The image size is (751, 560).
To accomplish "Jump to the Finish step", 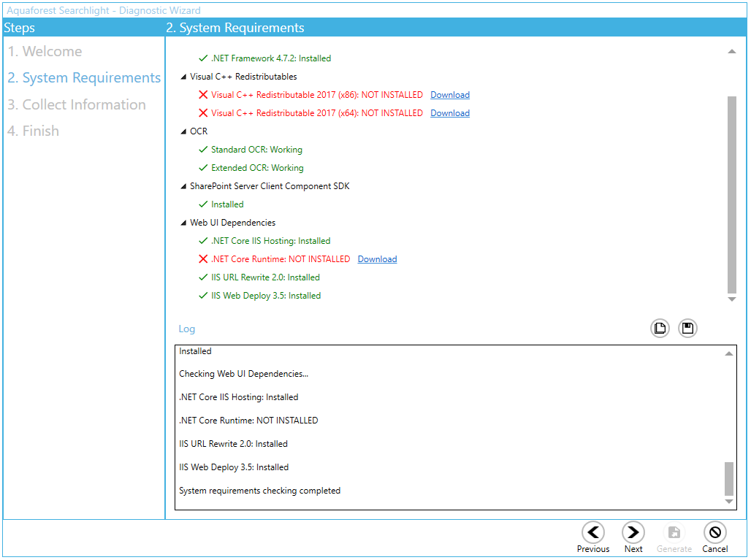I will pos(34,131).
